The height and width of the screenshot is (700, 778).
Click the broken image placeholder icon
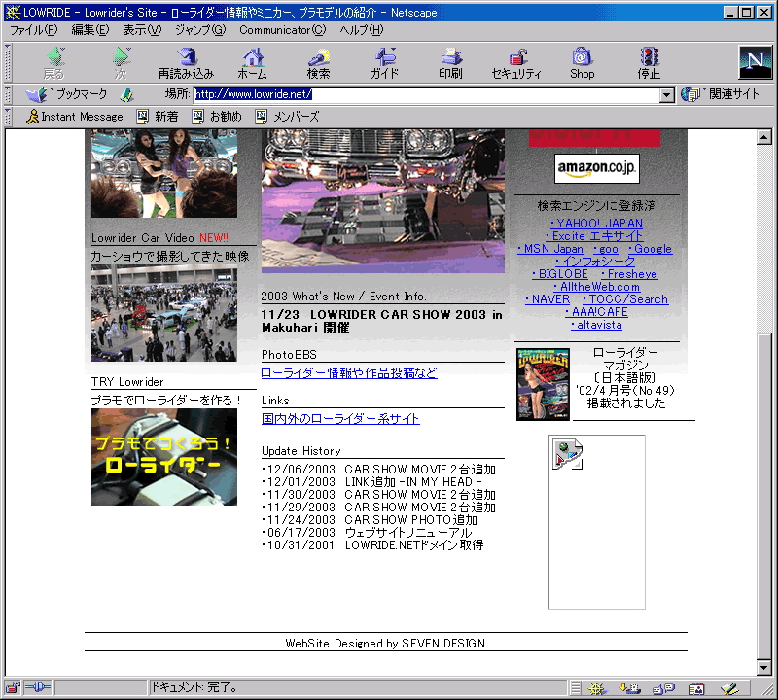(x=567, y=454)
